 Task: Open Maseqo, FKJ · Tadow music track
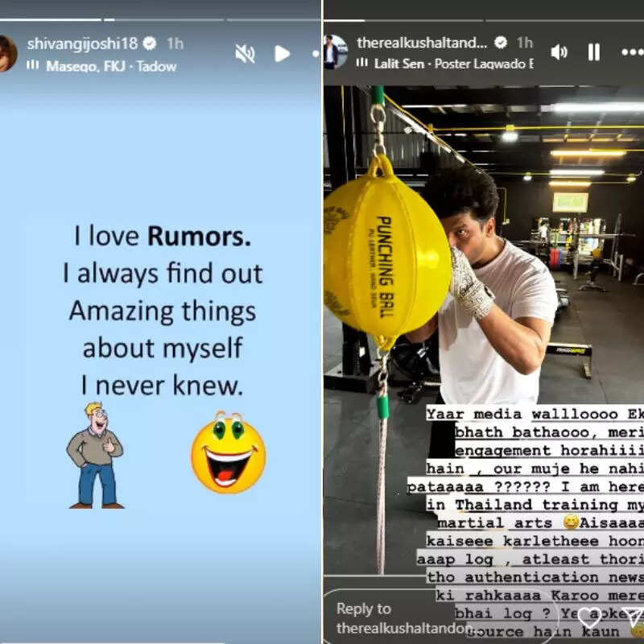click(x=111, y=66)
